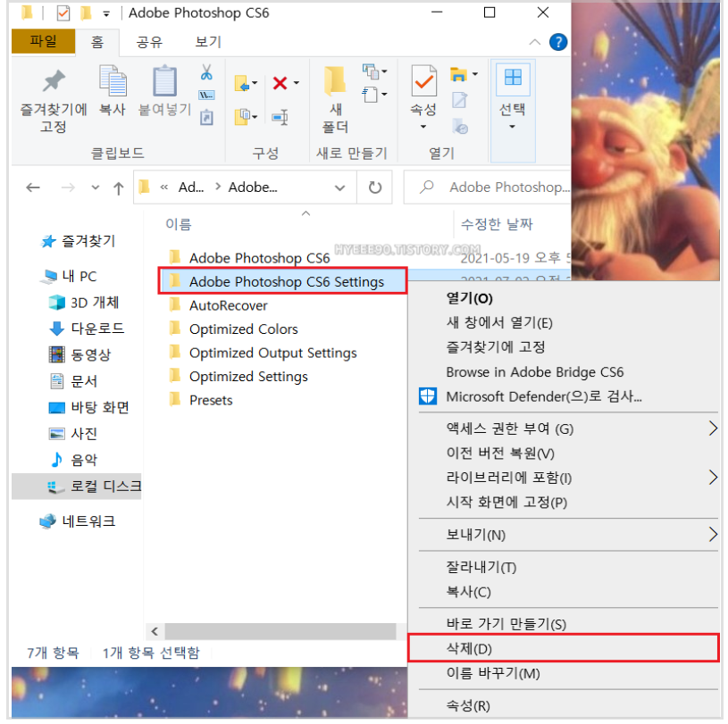Collapse the ribbon with the chevron
Screen dimensions: 728x724
[x=535, y=42]
